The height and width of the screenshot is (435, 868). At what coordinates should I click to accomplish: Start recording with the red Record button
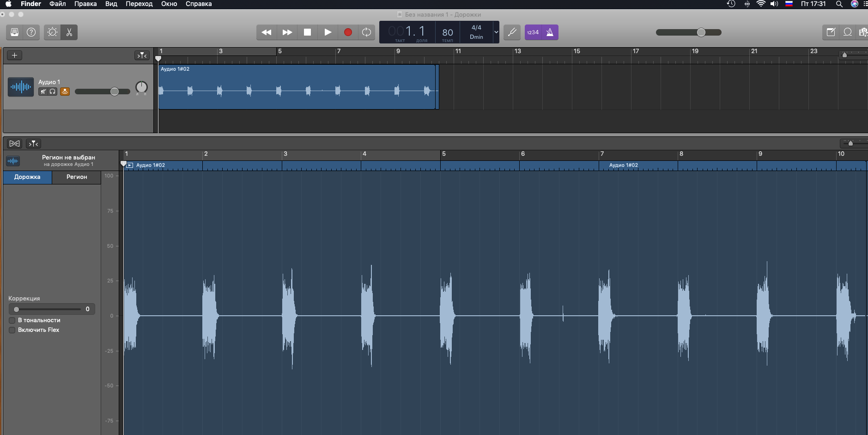pos(348,32)
